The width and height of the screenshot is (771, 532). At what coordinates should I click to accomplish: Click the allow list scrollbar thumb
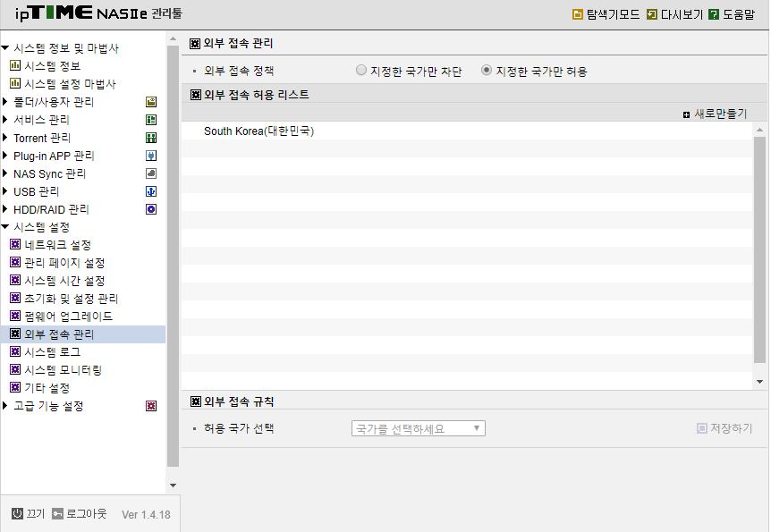click(x=759, y=250)
